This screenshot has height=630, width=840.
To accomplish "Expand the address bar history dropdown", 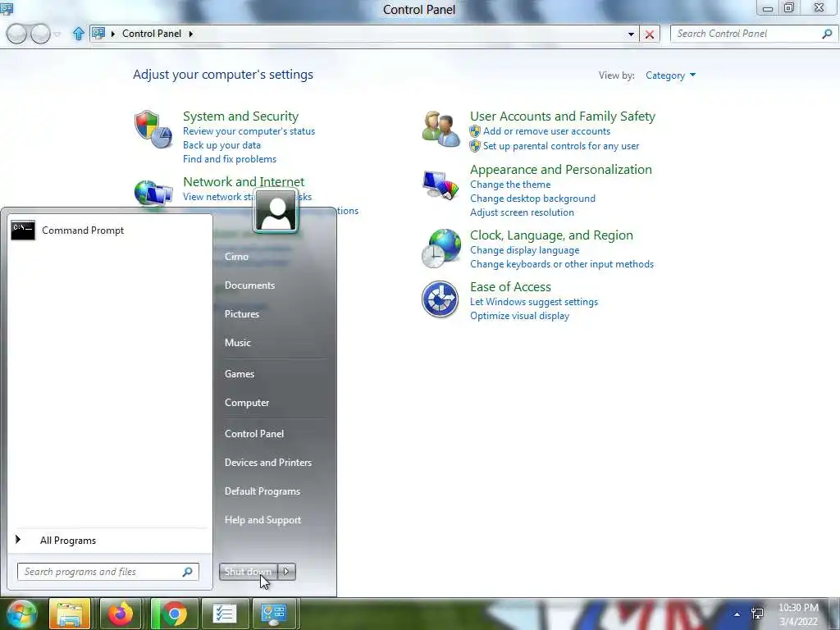I will pos(631,34).
